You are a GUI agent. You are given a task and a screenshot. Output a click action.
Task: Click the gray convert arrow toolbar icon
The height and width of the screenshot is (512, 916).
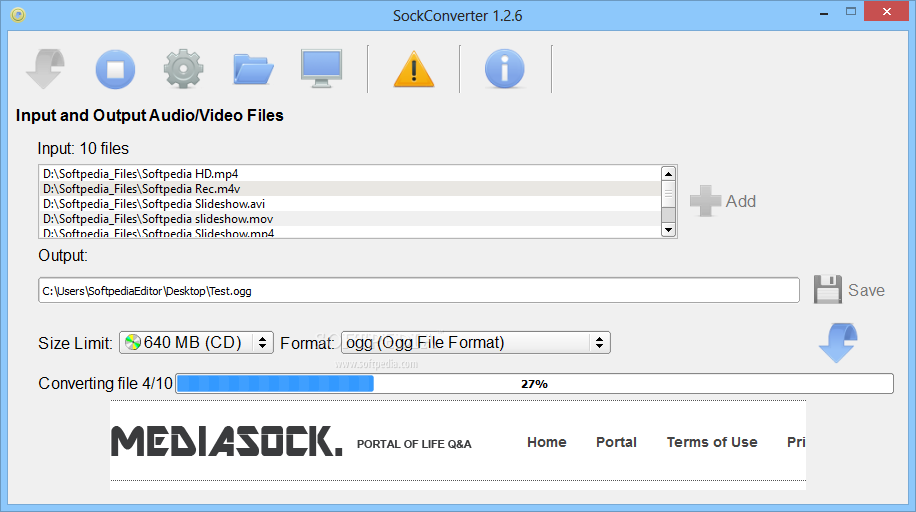click(x=46, y=68)
